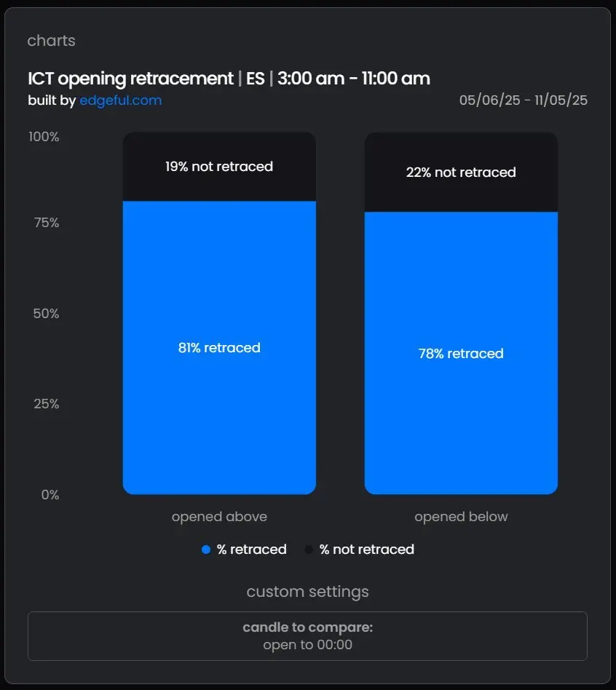The width and height of the screenshot is (616, 690).
Task: Toggle the dark '% not retraced' legend dot
Action: [309, 550]
